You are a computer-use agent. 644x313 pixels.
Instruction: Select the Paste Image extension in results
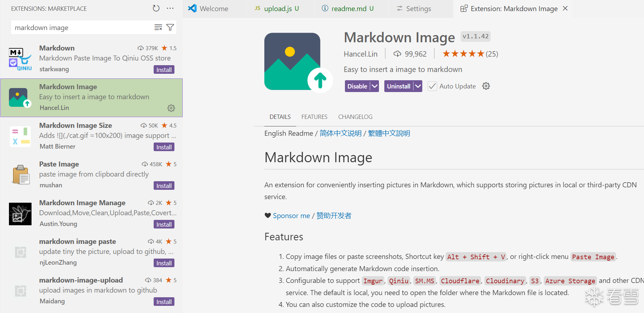pos(92,175)
